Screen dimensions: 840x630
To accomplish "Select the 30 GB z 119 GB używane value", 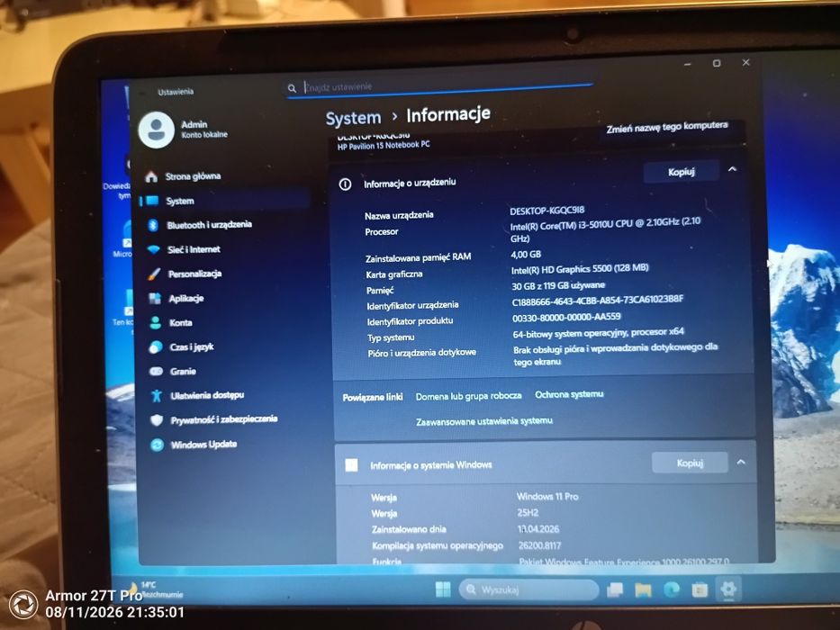I will 558,285.
